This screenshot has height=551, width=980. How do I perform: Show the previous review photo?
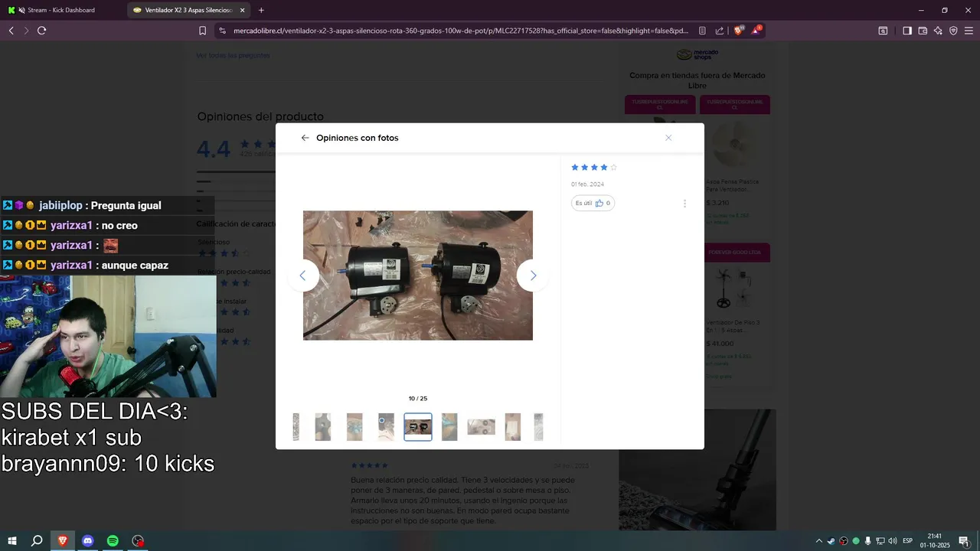pos(302,275)
